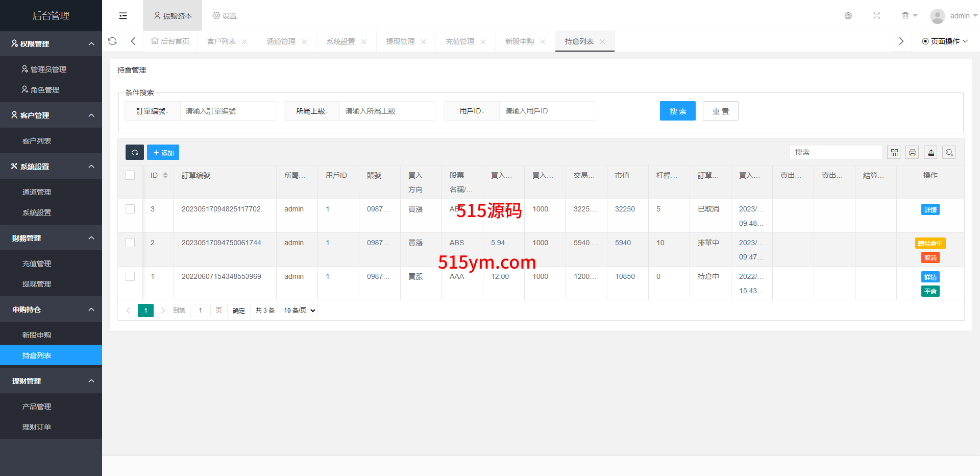
Task: Click the magnifier search icon in table toolbar
Action: point(949,152)
